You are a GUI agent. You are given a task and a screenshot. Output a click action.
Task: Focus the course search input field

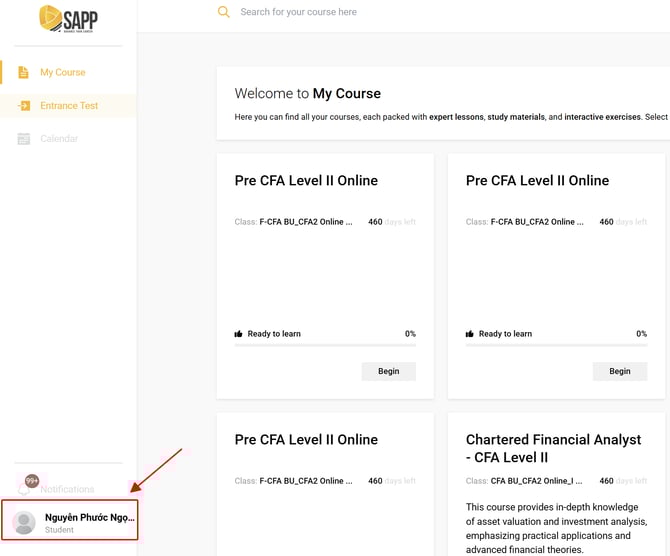(x=400, y=12)
